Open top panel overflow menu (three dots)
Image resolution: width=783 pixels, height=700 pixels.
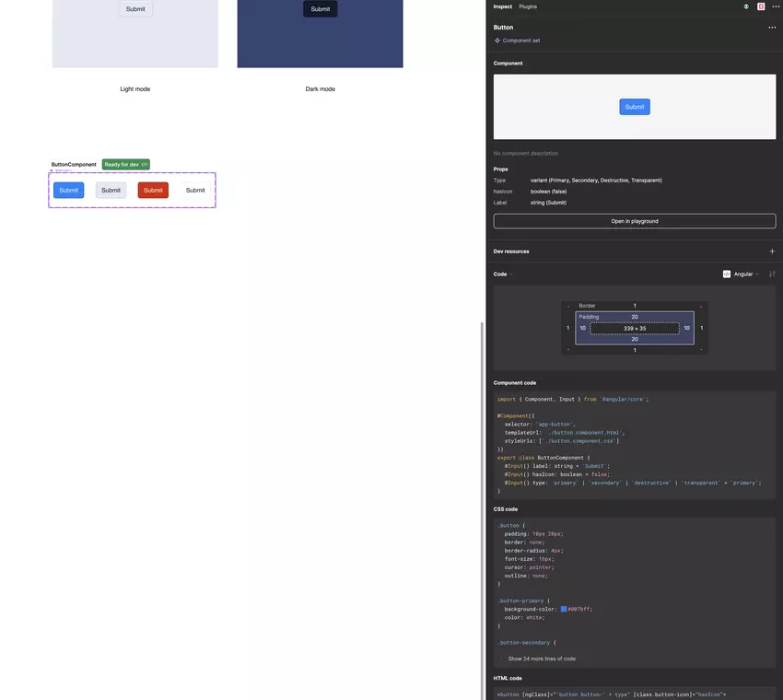pos(775,6)
